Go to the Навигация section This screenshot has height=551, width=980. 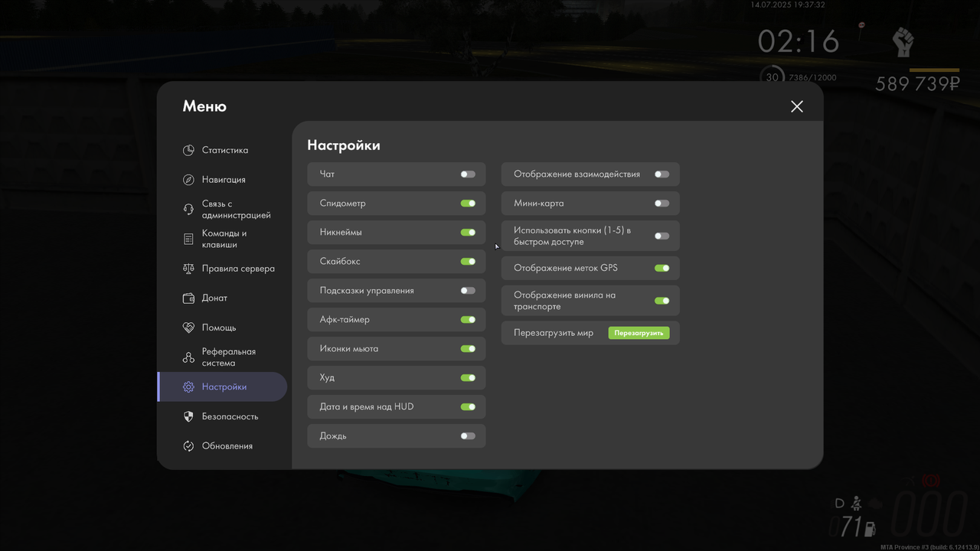[x=222, y=180]
